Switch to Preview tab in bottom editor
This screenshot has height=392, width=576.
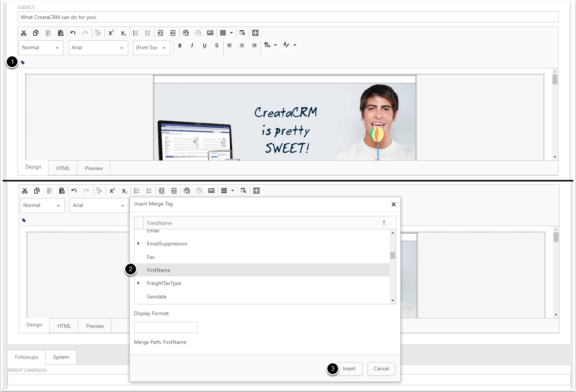(x=95, y=326)
